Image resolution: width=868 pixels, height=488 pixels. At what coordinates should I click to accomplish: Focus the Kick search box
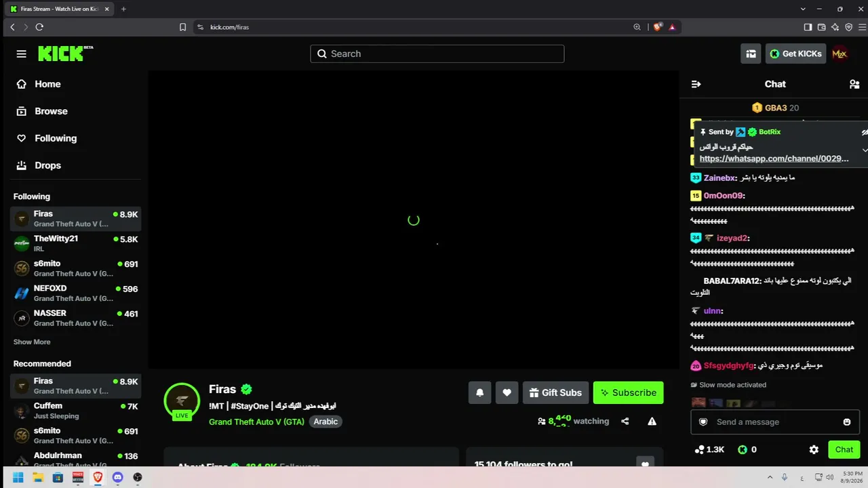[437, 54]
